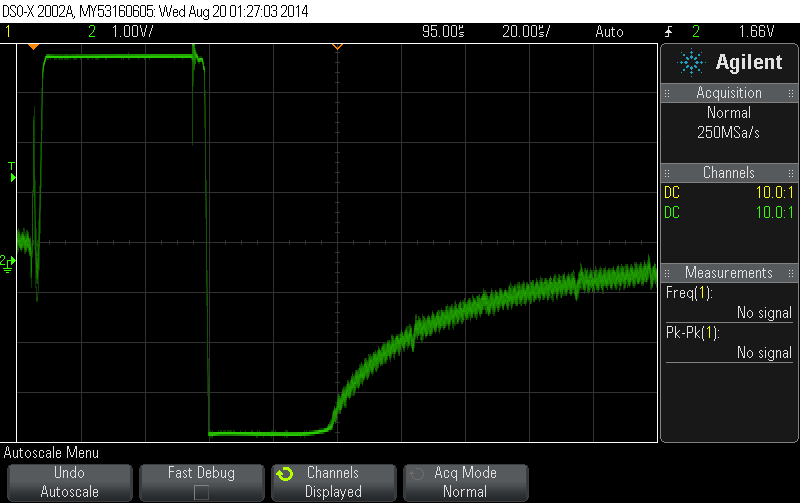This screenshot has width=800, height=503.
Task: Expand the Acquisition panel header
Action: pyautogui.click(x=729, y=93)
